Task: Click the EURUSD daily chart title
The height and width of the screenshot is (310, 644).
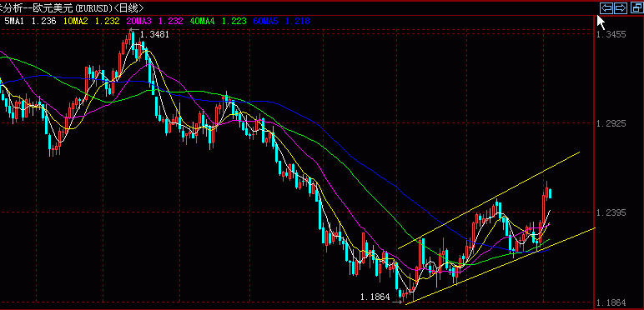Action: click(73, 7)
